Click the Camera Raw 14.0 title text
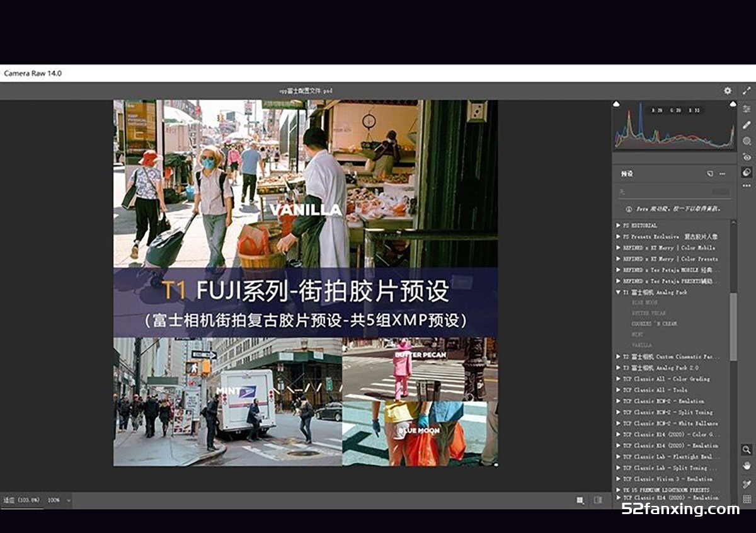This screenshot has height=533, width=756. coord(33,73)
